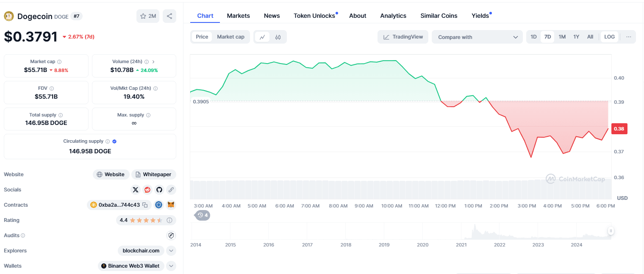Click the 2.67% (7d) change text

click(80, 37)
